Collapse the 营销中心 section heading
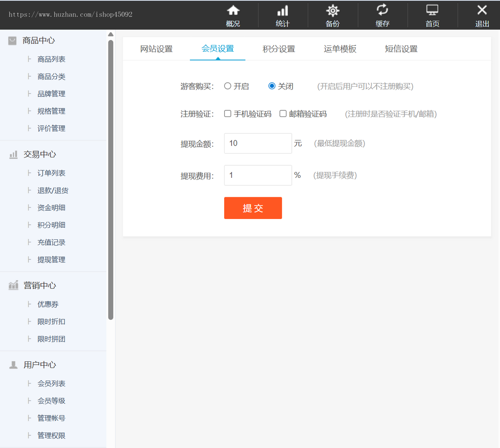This screenshot has height=448, width=500. click(40, 285)
